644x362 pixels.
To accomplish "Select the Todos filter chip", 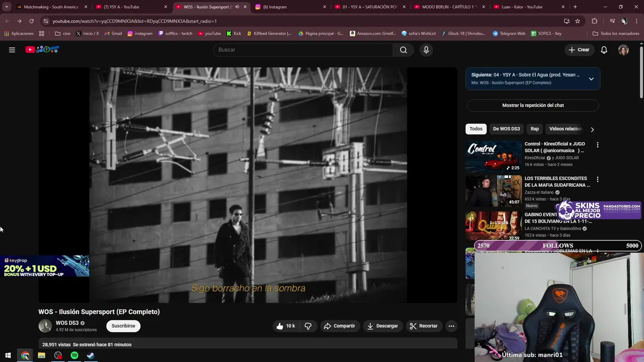I will 476,129.
